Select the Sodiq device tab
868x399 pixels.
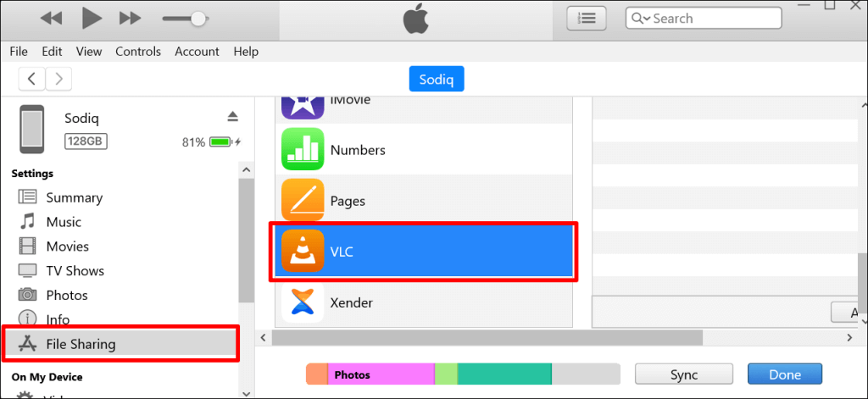(x=437, y=80)
